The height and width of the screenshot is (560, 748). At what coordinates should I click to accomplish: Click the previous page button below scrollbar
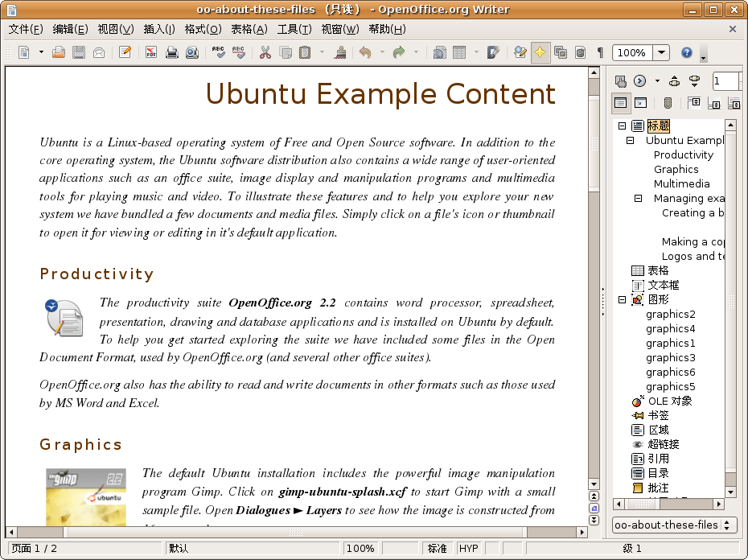tap(594, 496)
